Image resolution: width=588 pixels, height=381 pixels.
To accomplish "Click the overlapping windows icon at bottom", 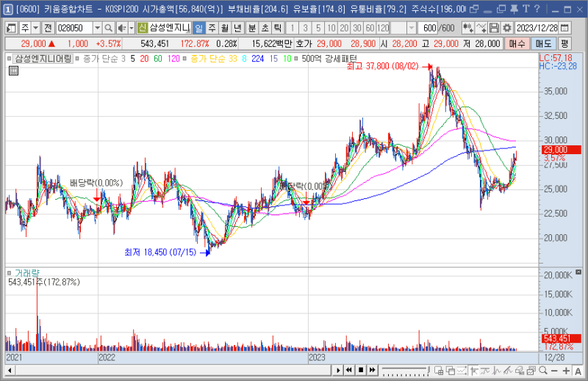I will (450, 371).
